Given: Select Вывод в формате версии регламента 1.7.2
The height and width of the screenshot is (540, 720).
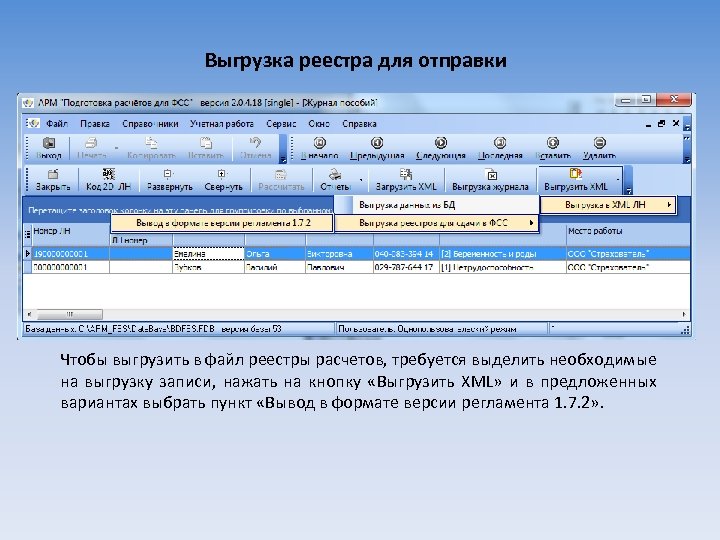Looking at the screenshot, I should pyautogui.click(x=222, y=223).
